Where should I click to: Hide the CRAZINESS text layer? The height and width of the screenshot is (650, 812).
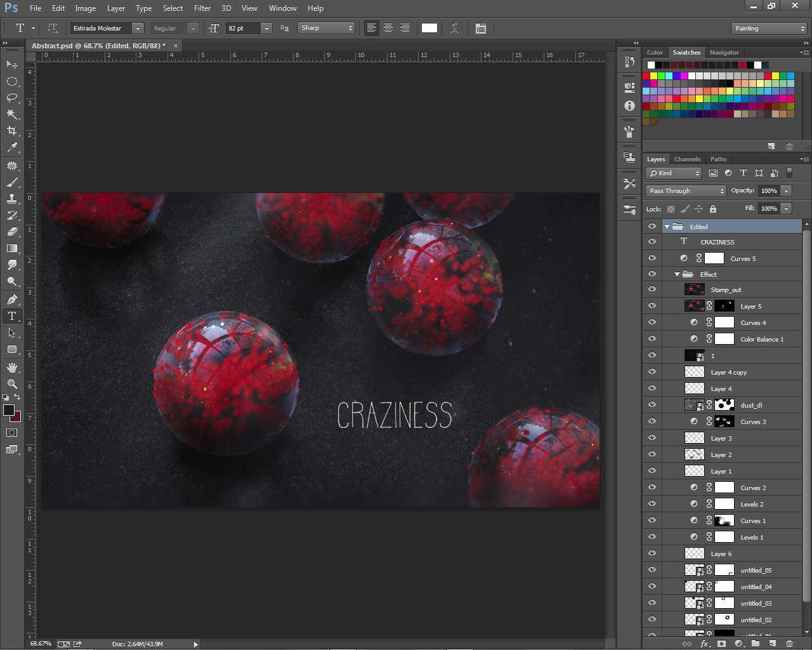point(652,242)
